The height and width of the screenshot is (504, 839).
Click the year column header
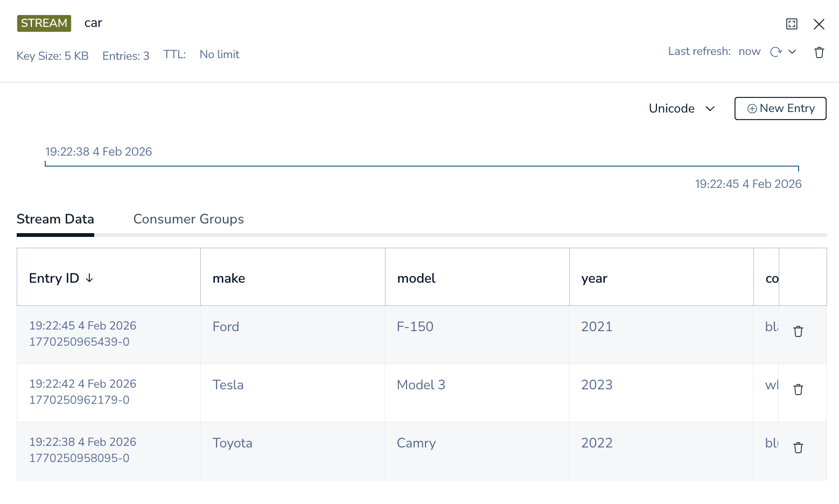594,278
